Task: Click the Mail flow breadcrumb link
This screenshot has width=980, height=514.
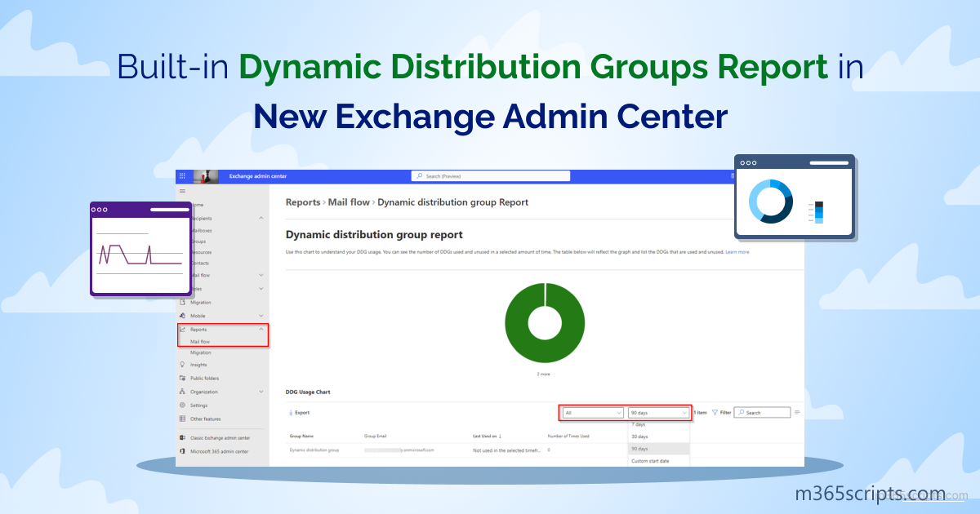Action: tap(349, 202)
